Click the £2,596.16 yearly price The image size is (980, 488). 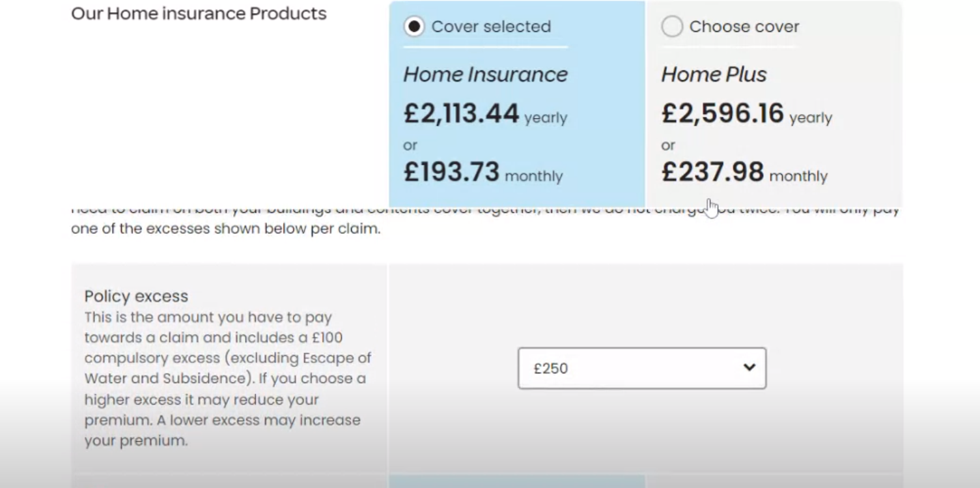[x=723, y=113]
